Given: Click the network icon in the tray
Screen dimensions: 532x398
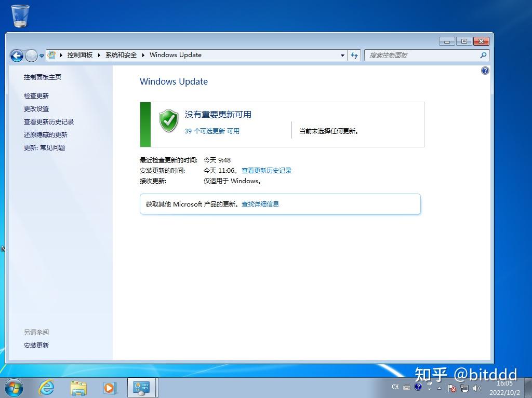Looking at the screenshot, I should click(x=464, y=388).
